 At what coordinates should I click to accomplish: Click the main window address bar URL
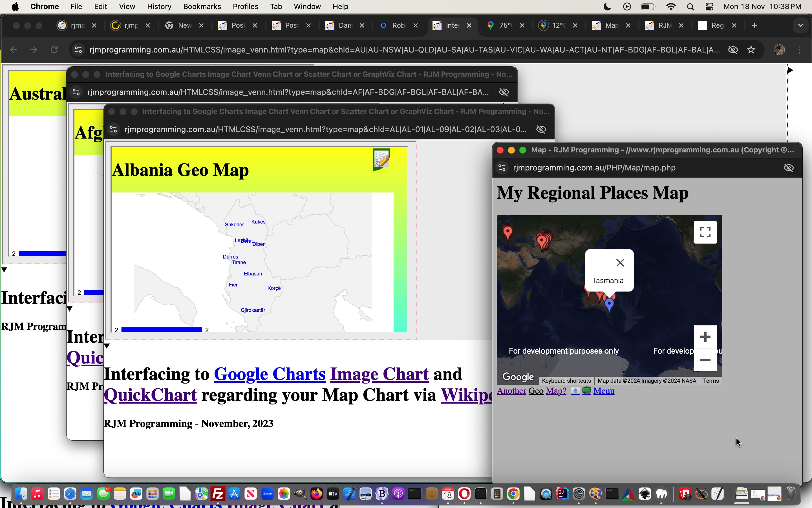404,50
